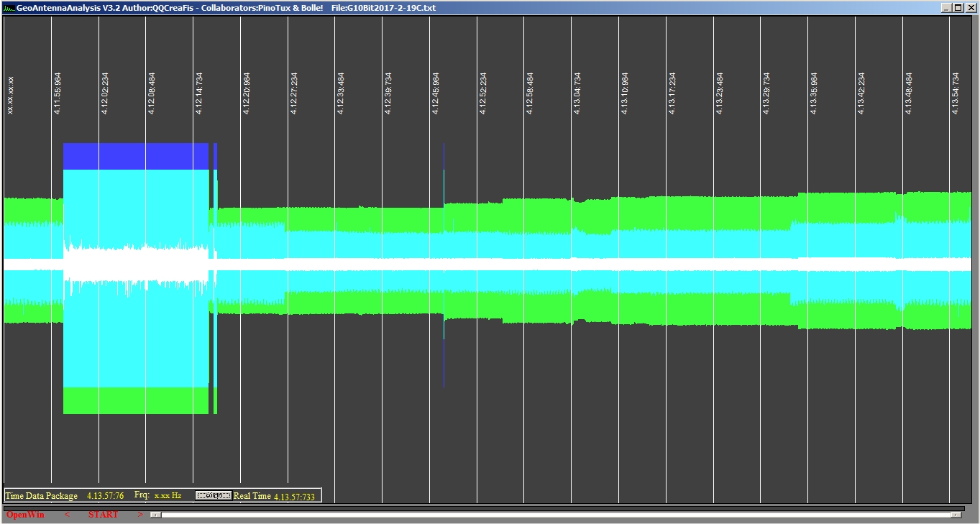The width and height of the screenshot is (980, 524).
Task: Click the time marker 4.13.35:984
Action: 814,93
